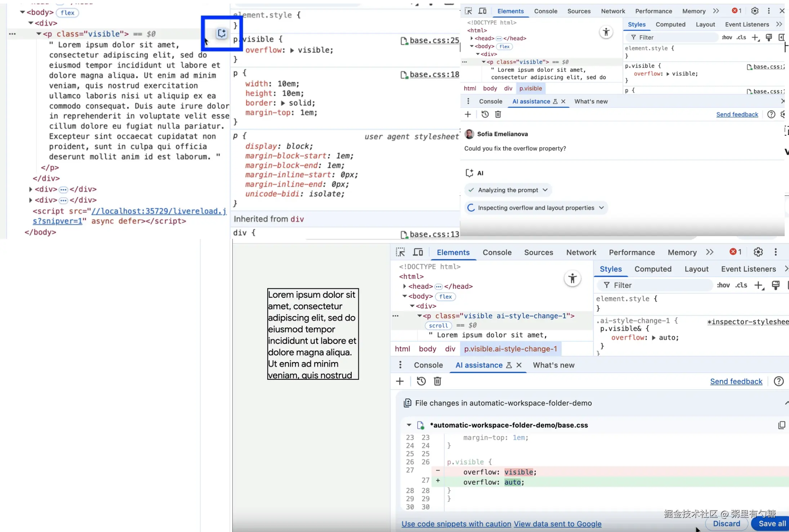This screenshot has height=532, width=789.
Task: Start new chat with plus above File changes
Action: click(x=400, y=381)
